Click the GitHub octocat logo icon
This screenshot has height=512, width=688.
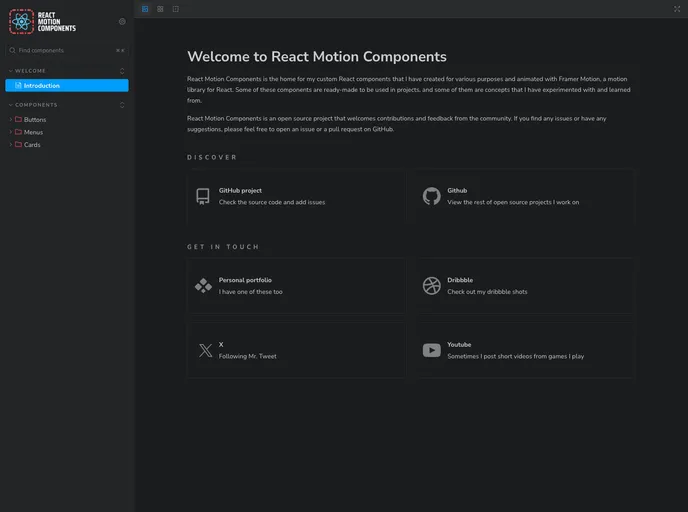431,196
